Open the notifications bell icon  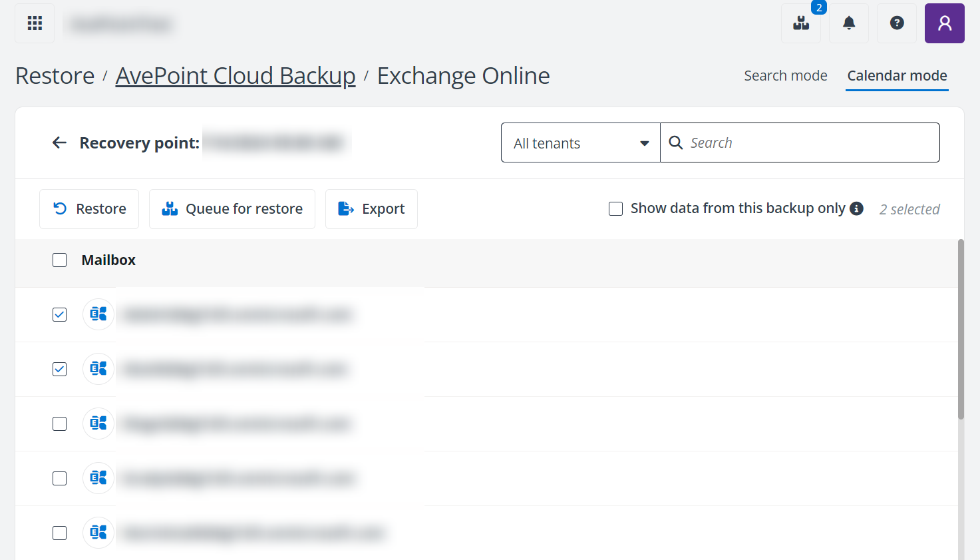(848, 23)
